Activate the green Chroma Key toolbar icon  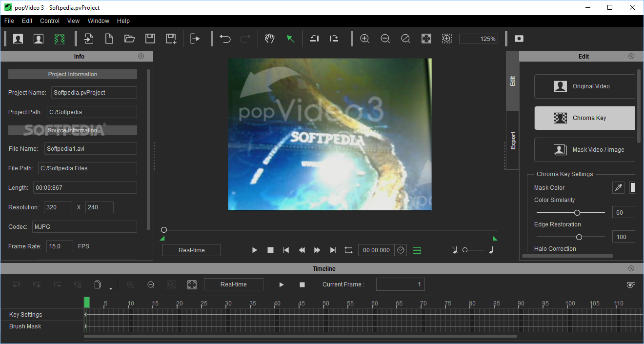coord(60,39)
